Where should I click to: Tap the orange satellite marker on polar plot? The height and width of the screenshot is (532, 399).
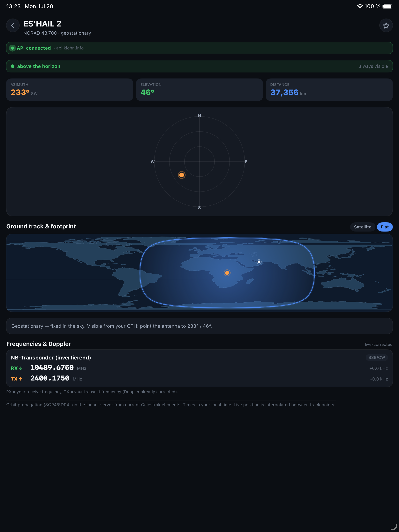coord(182,175)
